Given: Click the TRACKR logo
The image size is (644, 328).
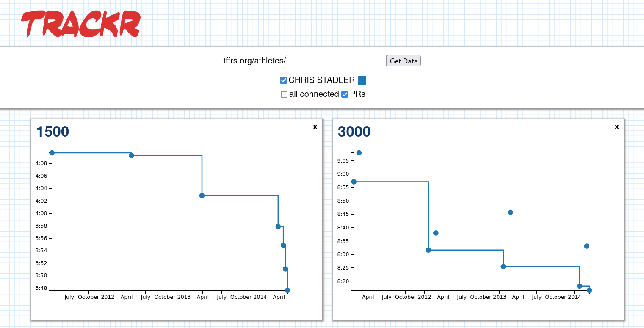Looking at the screenshot, I should point(81,24).
